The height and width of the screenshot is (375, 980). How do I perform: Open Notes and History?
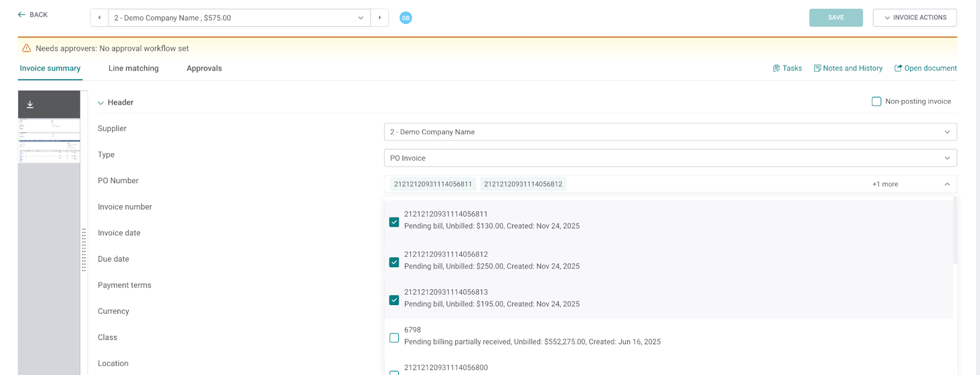(848, 69)
